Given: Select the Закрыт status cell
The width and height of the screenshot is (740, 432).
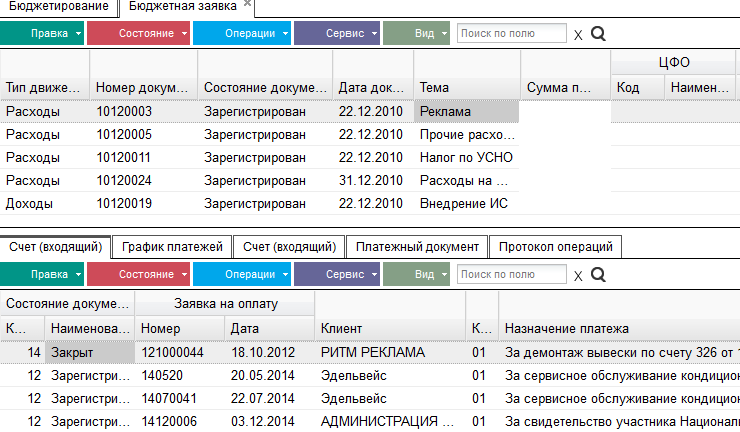Looking at the screenshot, I should coord(90,353).
